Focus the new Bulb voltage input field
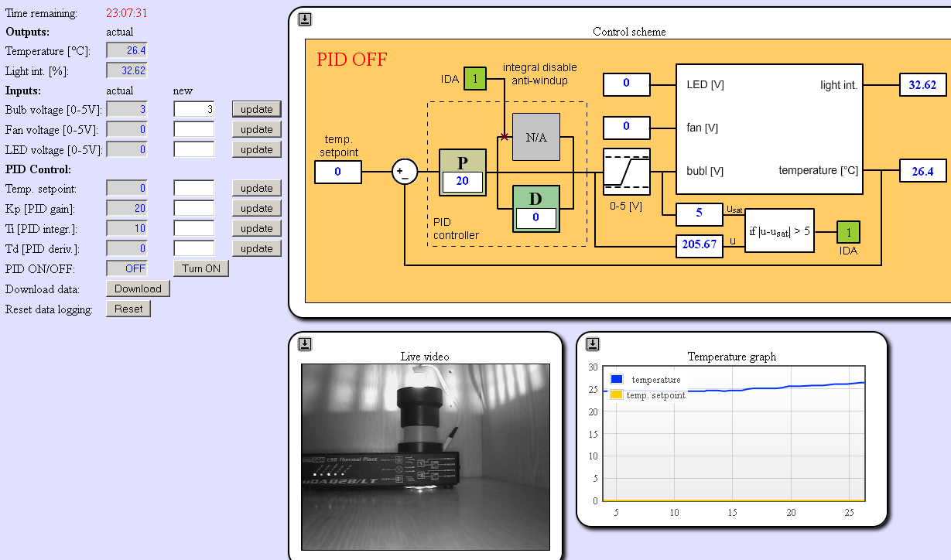Viewport: 951px width, 560px height. tap(193, 109)
